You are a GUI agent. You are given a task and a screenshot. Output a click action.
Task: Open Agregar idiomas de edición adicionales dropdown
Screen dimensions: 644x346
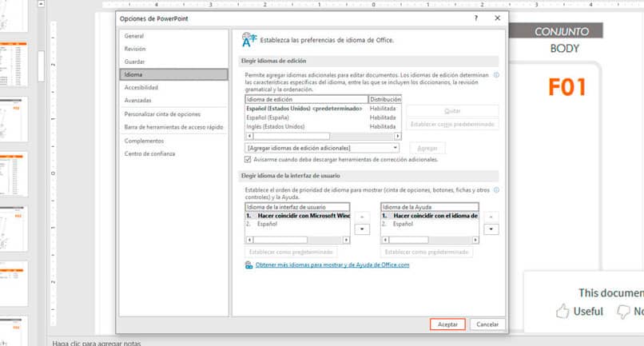tap(322, 148)
